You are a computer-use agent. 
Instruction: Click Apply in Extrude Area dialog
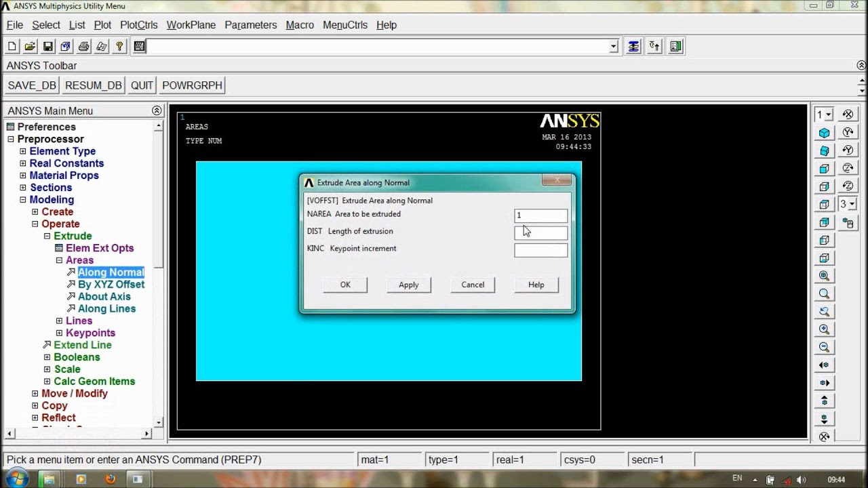tap(408, 285)
